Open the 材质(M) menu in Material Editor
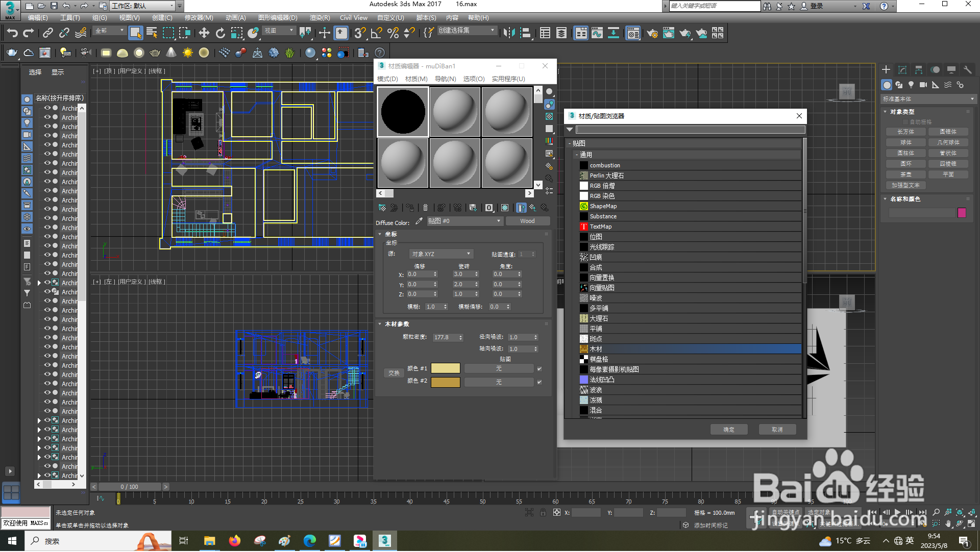Viewport: 980px width, 552px height. click(416, 79)
